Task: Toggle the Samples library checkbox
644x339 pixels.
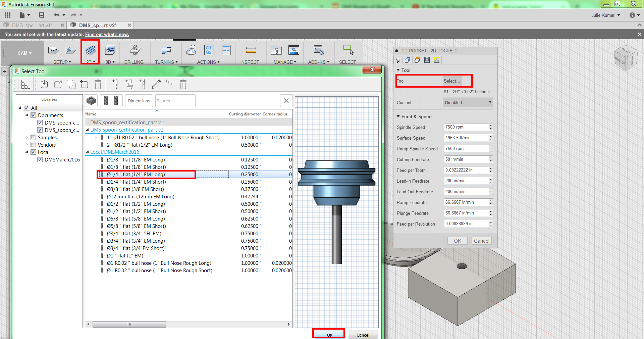Action: [33, 137]
